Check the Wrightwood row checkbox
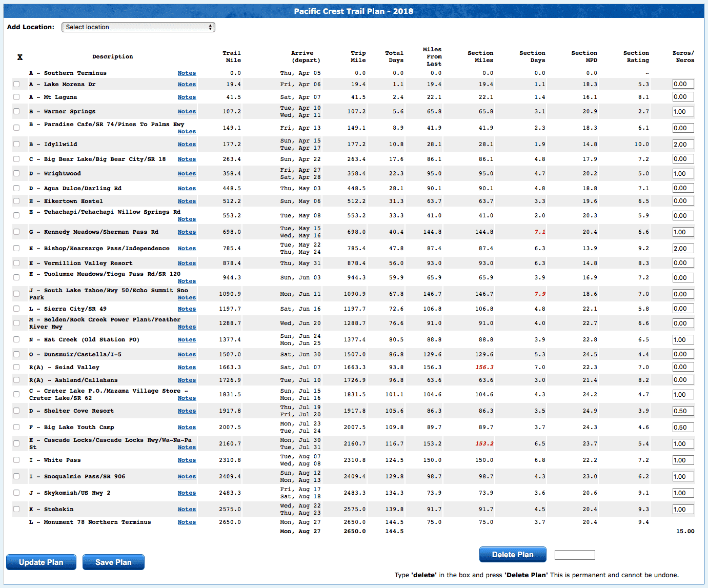This screenshot has height=588, width=708. [16, 173]
